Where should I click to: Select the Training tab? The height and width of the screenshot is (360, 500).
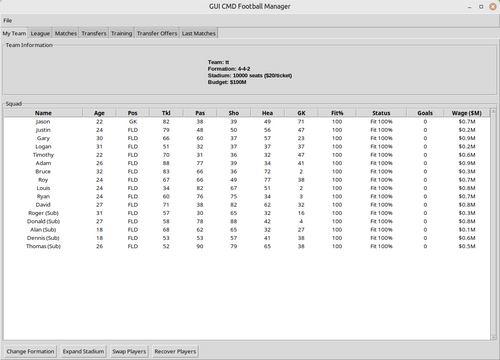121,33
